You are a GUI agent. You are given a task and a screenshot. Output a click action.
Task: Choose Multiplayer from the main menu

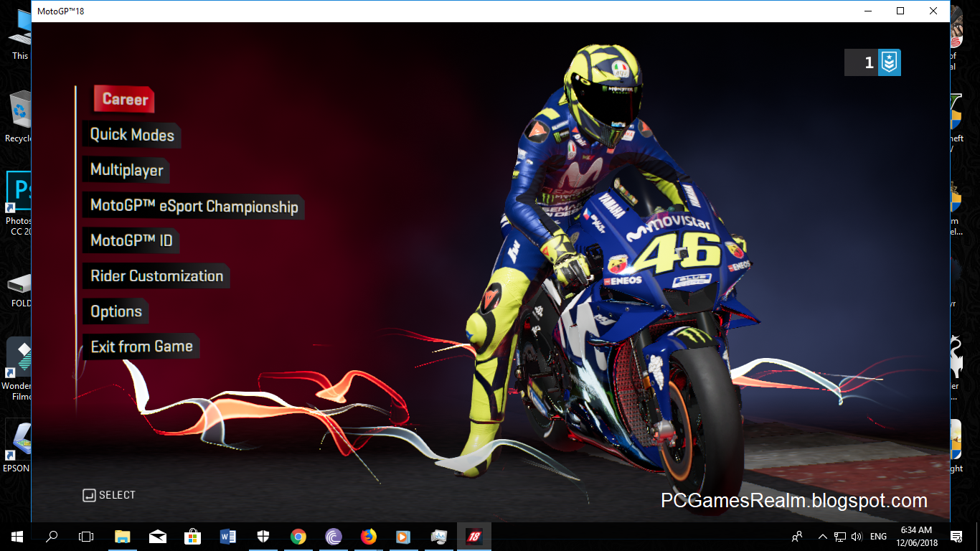pyautogui.click(x=126, y=170)
